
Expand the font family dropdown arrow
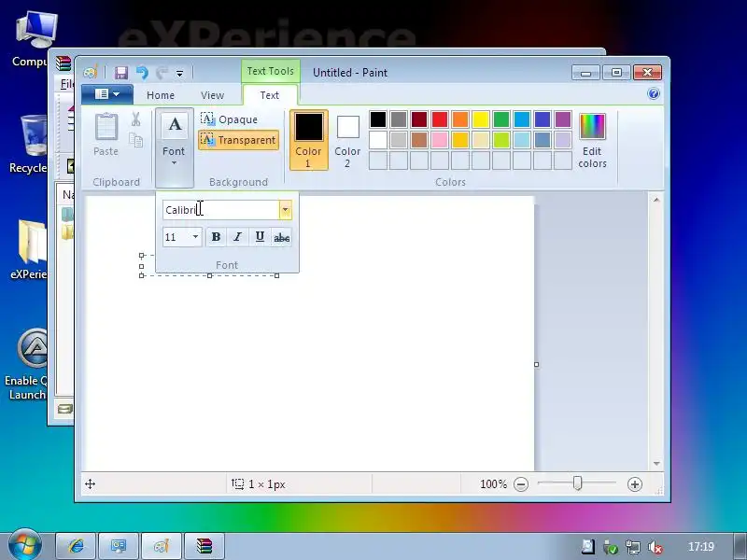pyautogui.click(x=286, y=210)
